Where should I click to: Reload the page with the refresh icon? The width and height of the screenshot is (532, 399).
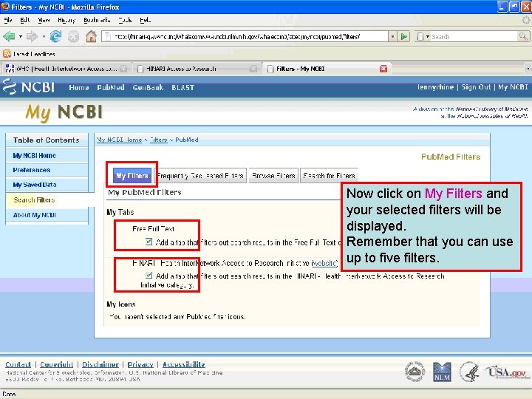55,36
